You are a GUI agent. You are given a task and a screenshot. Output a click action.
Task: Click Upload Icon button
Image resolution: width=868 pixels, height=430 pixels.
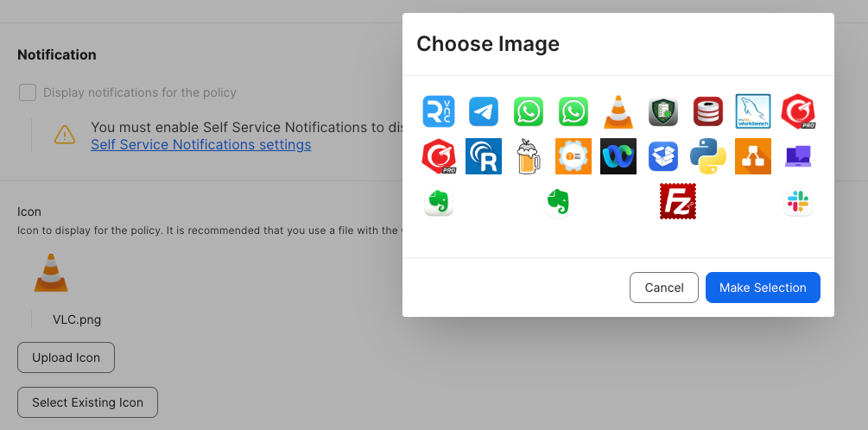[x=66, y=357]
